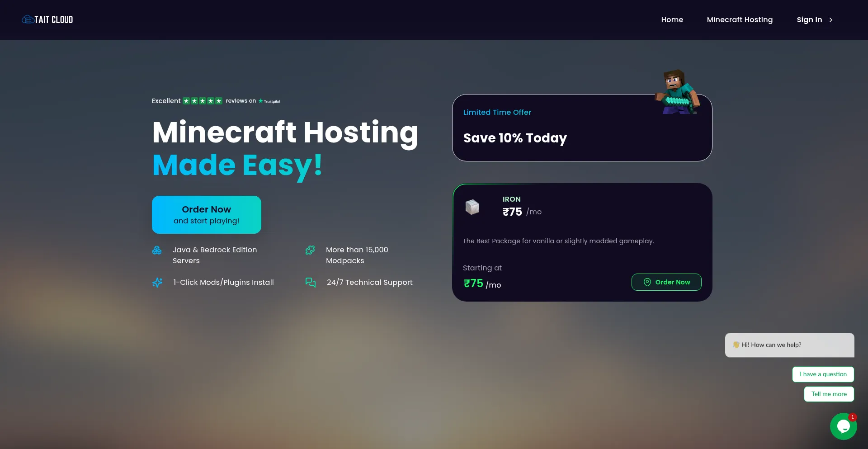Click the Trustpilot five-star rating
This screenshot has height=449, width=868.
click(202, 101)
